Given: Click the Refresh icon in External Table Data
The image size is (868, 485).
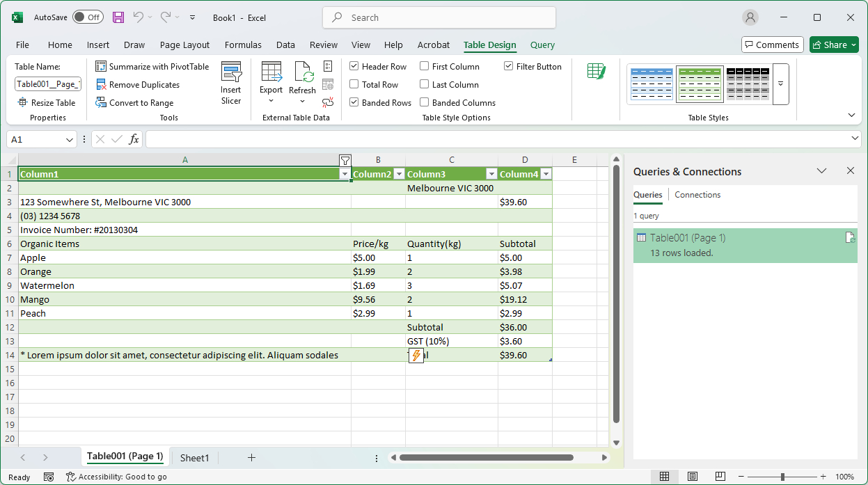Looking at the screenshot, I should click(x=302, y=78).
